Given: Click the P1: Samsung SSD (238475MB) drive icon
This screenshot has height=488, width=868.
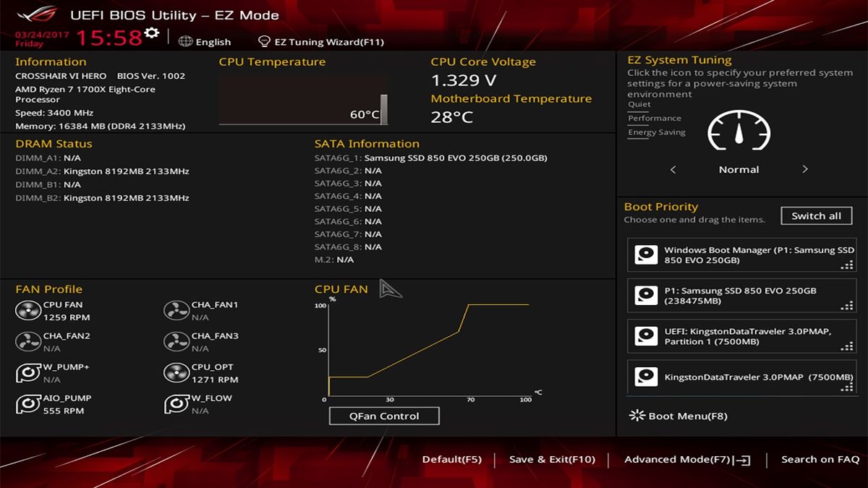Looking at the screenshot, I should point(645,295).
